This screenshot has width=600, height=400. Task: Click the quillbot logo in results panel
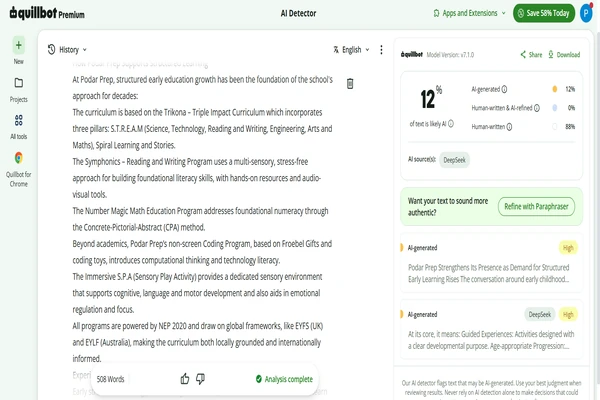tap(412, 54)
